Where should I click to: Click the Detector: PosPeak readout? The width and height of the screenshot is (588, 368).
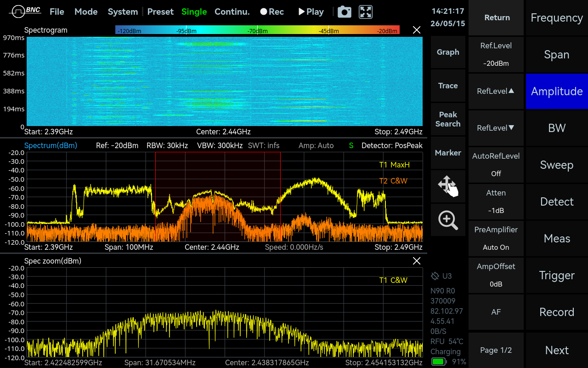coord(392,145)
